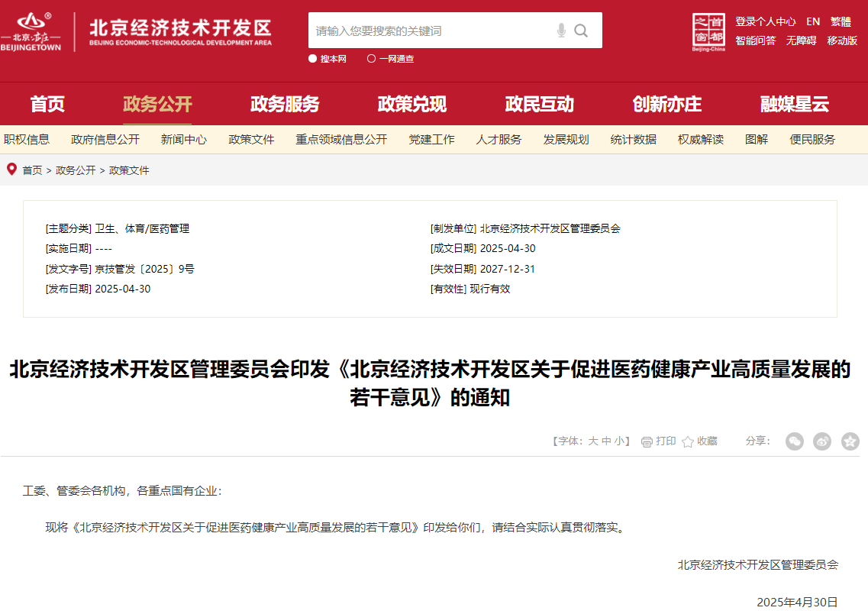Viewport: 868px width, 614px height.
Task: Share the article to Weibo
Action: point(821,441)
